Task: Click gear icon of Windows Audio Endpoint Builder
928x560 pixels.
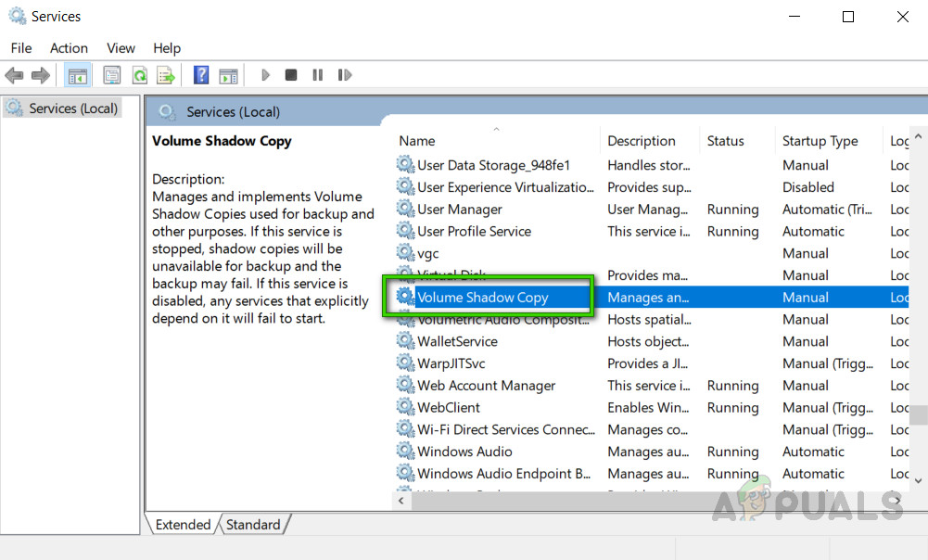Action: [x=405, y=473]
